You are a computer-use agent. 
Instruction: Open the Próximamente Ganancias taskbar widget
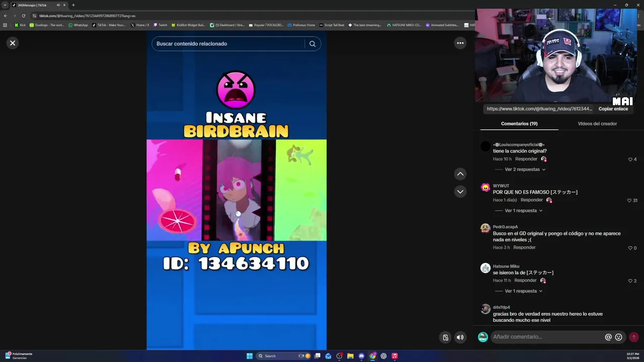click(x=19, y=356)
